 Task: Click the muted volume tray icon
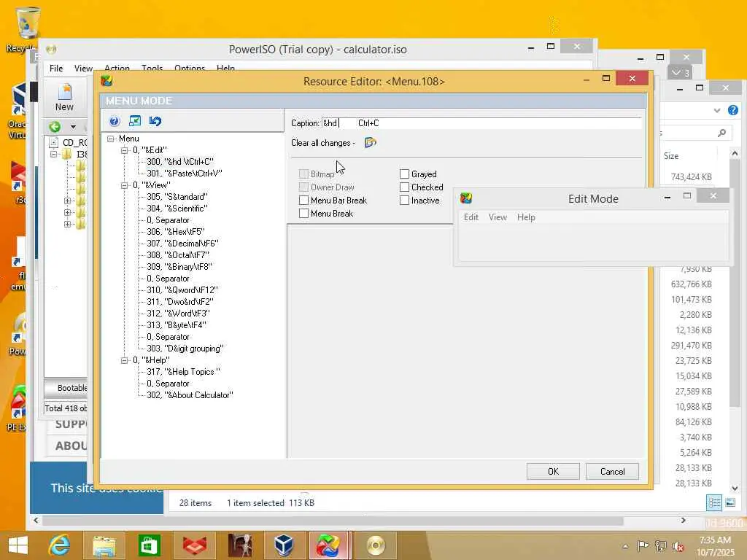tap(678, 546)
